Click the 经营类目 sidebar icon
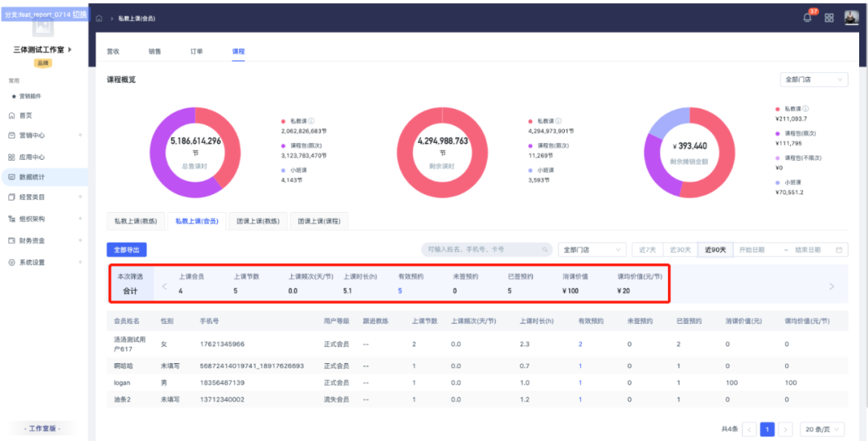868x441 pixels. click(x=11, y=197)
